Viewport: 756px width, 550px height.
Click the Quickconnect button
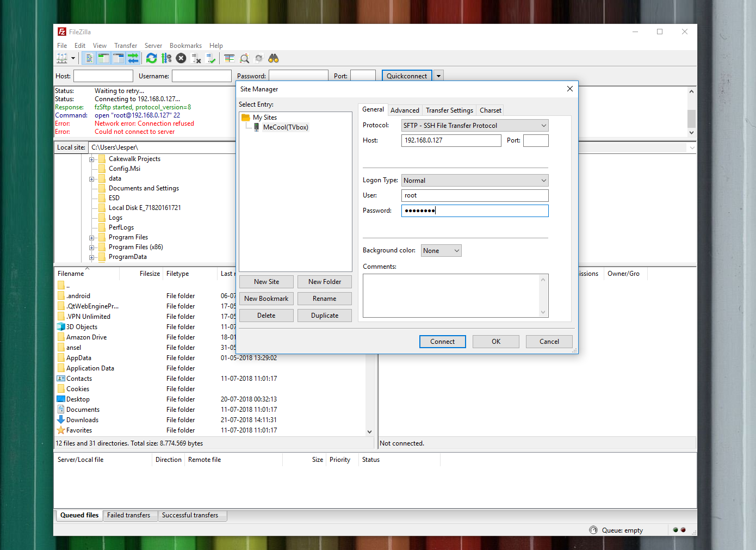click(x=407, y=76)
